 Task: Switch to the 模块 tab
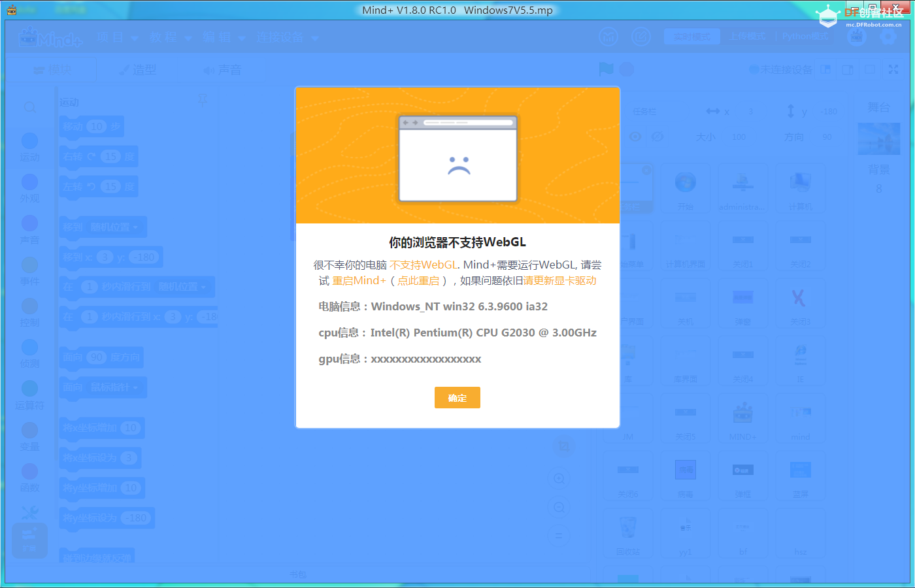click(53, 69)
